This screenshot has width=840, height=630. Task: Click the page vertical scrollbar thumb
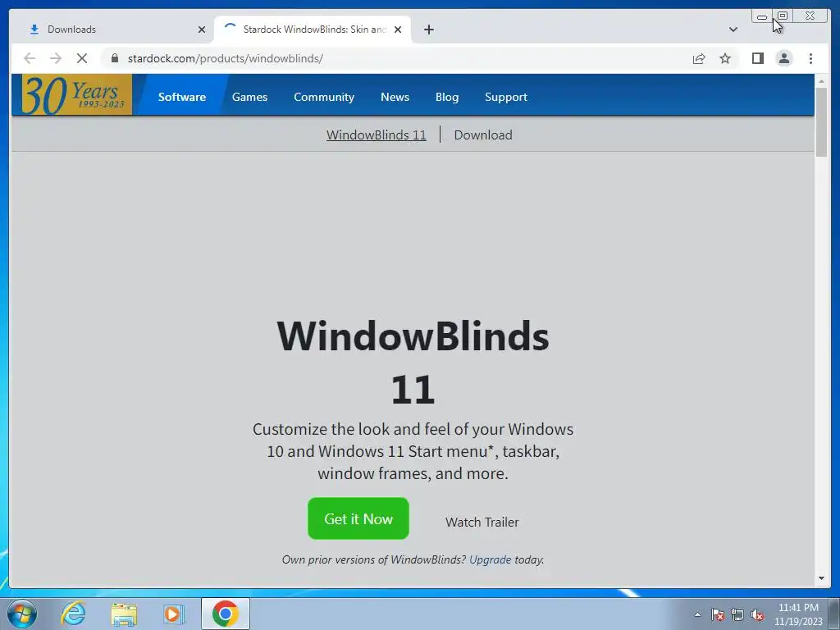click(x=821, y=122)
